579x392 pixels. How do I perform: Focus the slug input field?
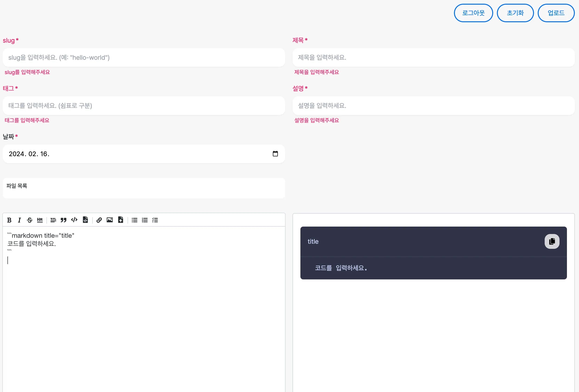click(144, 57)
